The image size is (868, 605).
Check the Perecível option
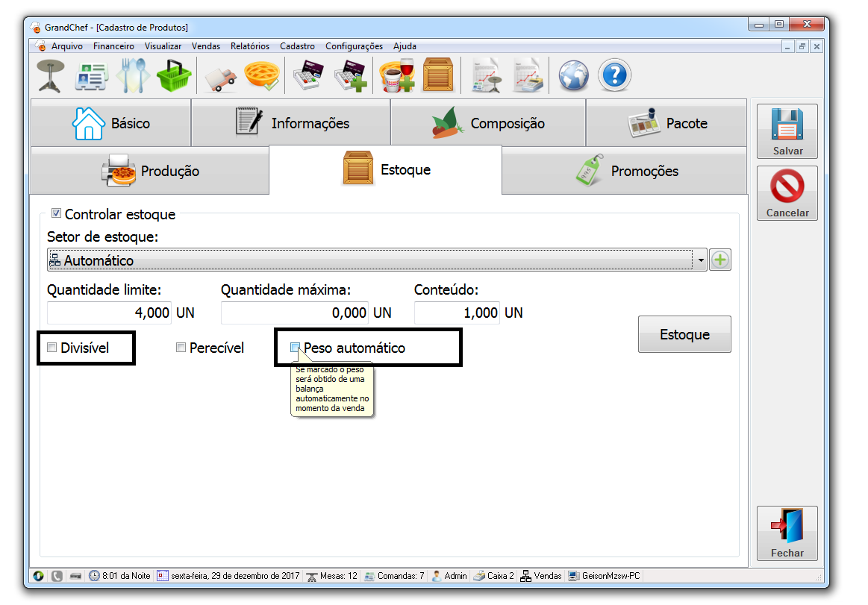tap(181, 348)
